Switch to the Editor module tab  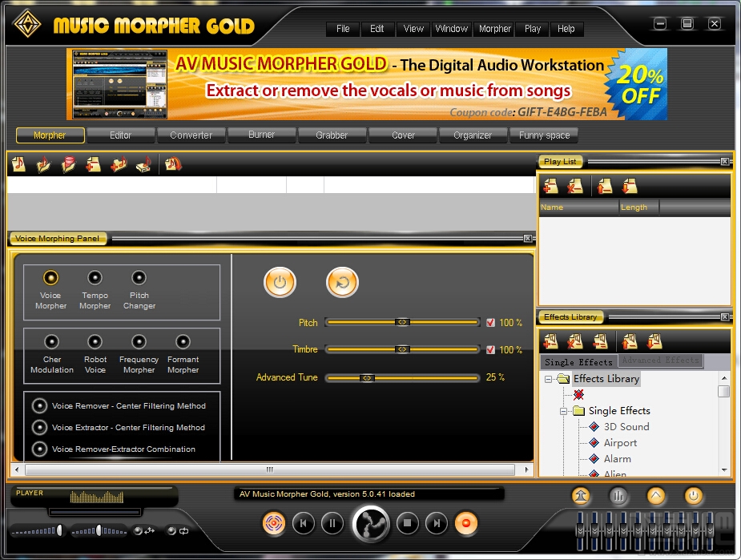(120, 135)
